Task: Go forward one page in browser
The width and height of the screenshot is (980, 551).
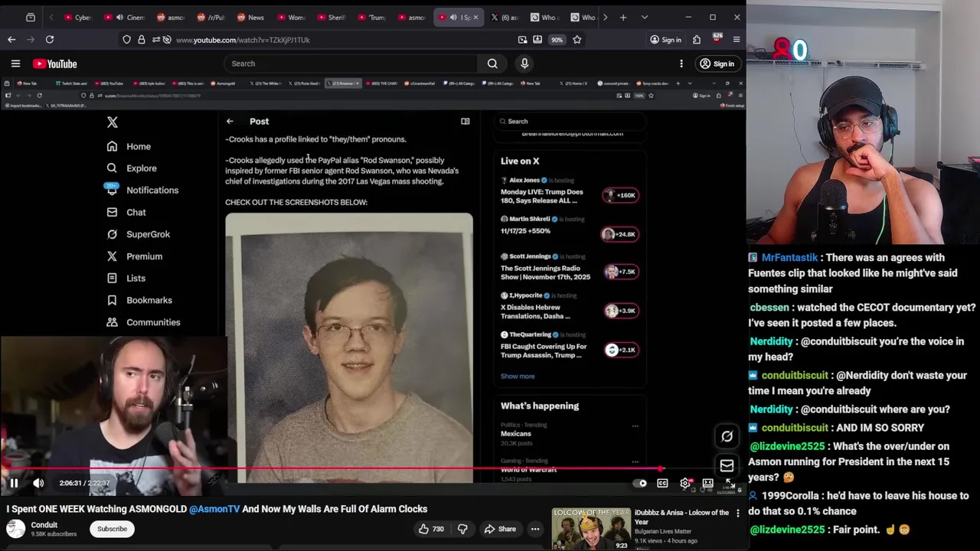Action: point(31,39)
